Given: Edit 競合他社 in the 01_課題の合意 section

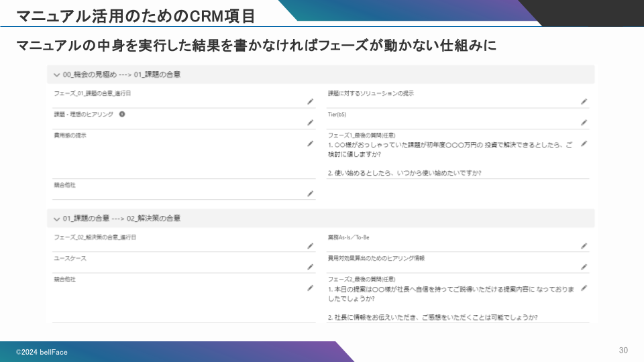Looking at the screenshot, I should [x=311, y=288].
